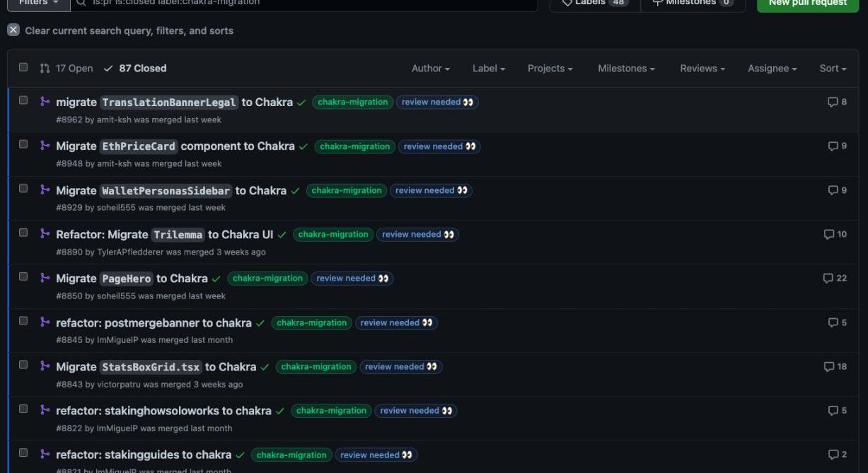This screenshot has width=868, height=473.
Task: Open author TylerAPfledderer on PR #8890
Action: pyautogui.click(x=130, y=252)
